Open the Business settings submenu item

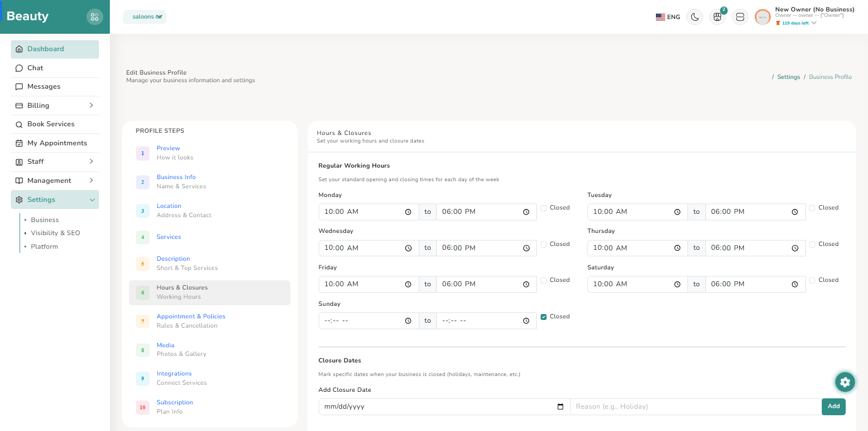[x=45, y=220]
